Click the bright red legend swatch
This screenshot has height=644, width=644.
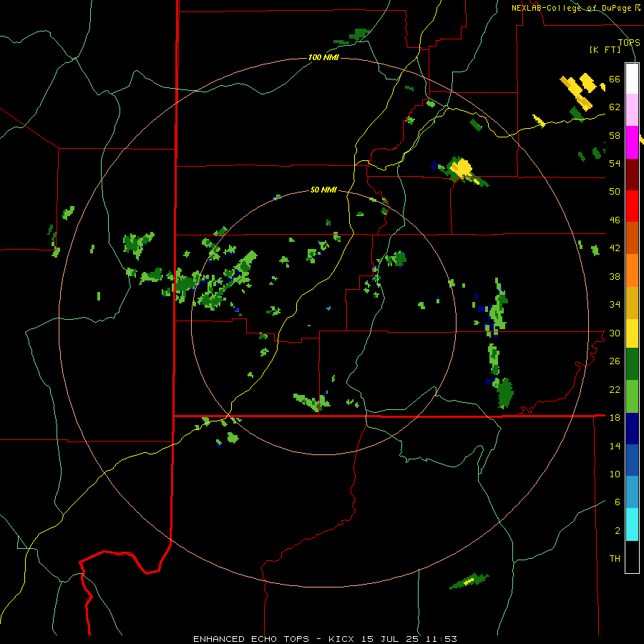[632, 206]
